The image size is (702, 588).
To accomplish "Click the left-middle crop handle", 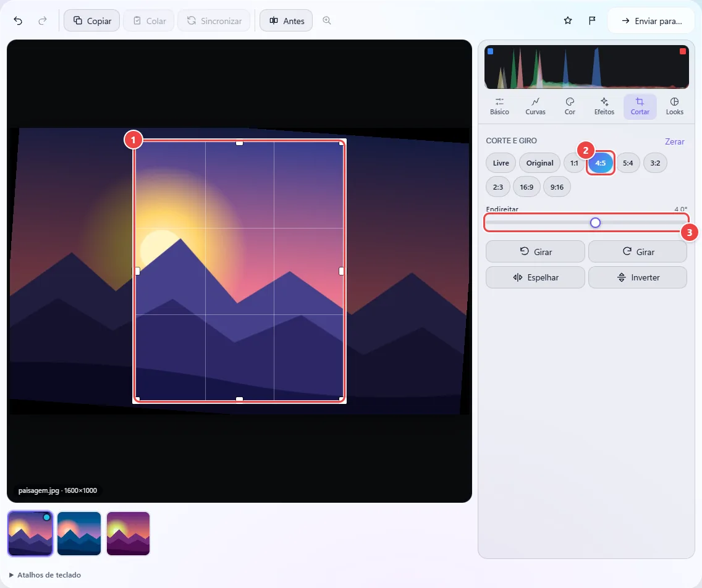I will [x=137, y=271].
